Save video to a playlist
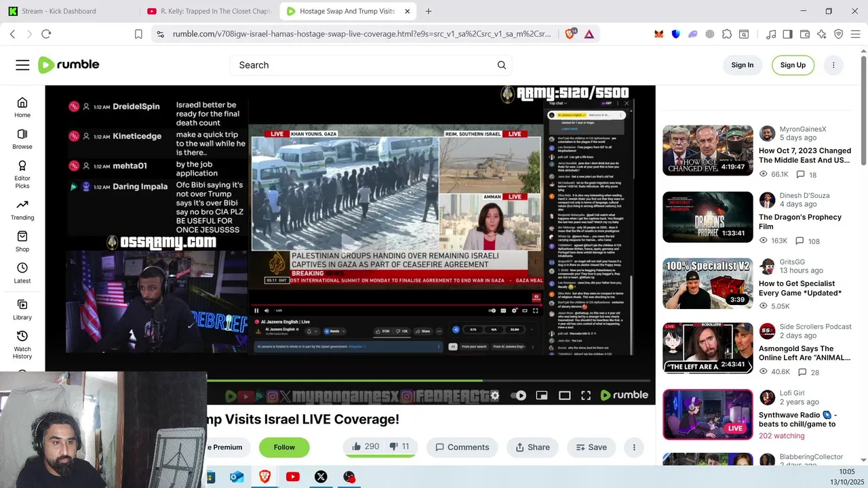 [591, 447]
